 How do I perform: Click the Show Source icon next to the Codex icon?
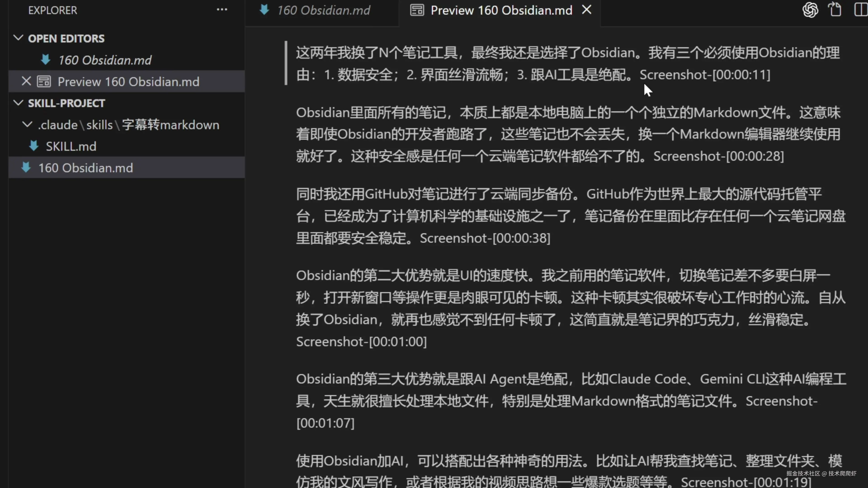(835, 10)
